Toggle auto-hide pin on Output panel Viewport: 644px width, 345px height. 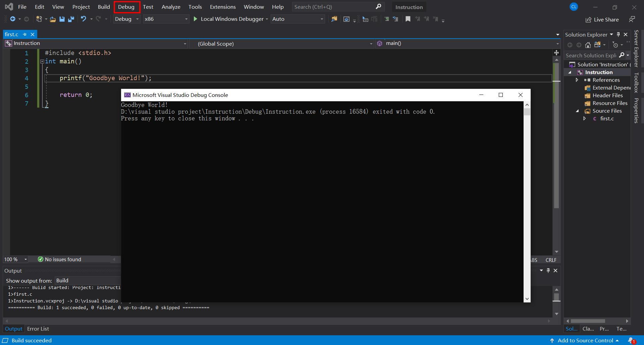pos(548,271)
